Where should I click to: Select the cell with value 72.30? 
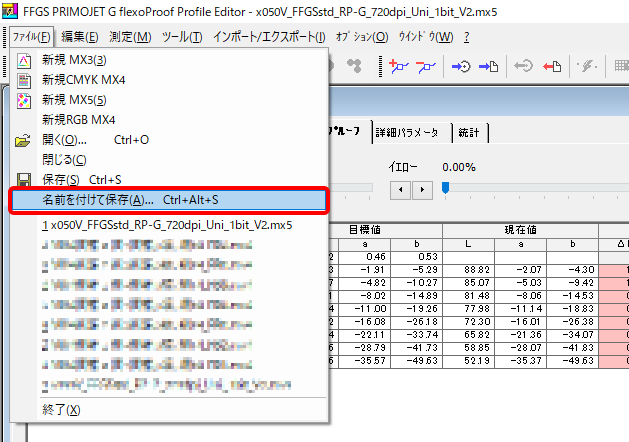(x=469, y=322)
